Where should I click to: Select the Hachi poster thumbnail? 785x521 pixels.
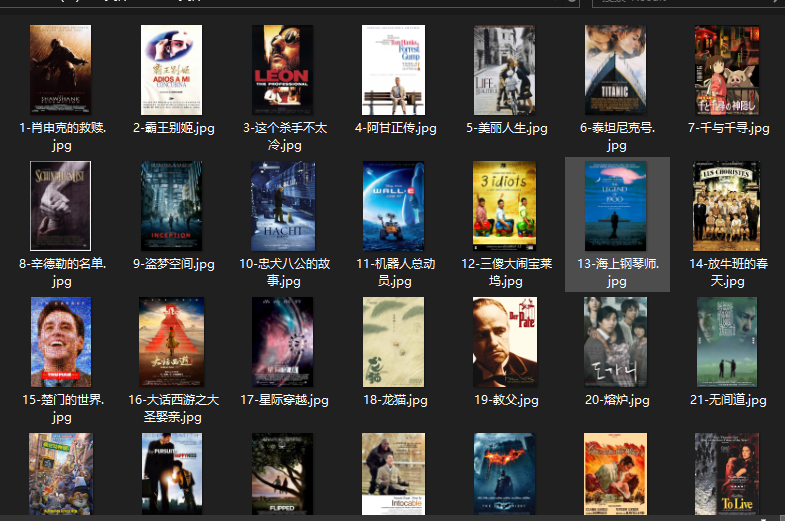[283, 206]
